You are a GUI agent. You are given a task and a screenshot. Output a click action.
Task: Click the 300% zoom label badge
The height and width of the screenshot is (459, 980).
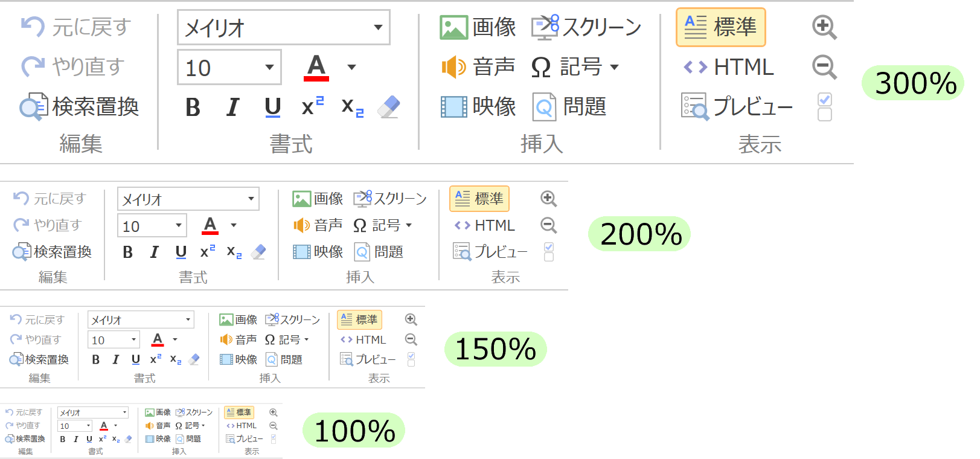click(x=915, y=83)
